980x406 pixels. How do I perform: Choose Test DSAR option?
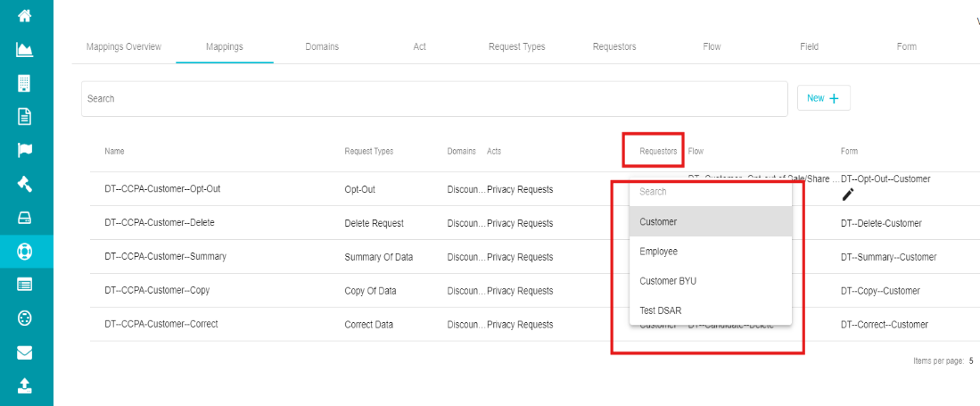pyautogui.click(x=711, y=311)
